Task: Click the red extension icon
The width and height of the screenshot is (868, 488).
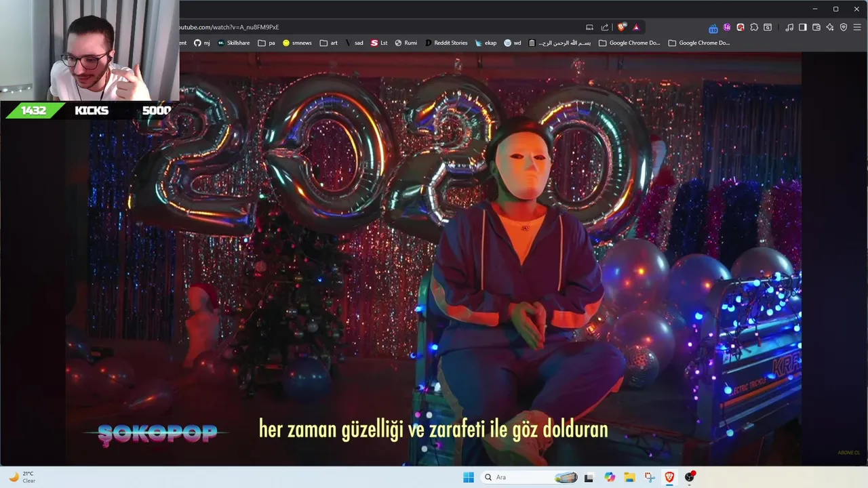Action: tap(741, 27)
